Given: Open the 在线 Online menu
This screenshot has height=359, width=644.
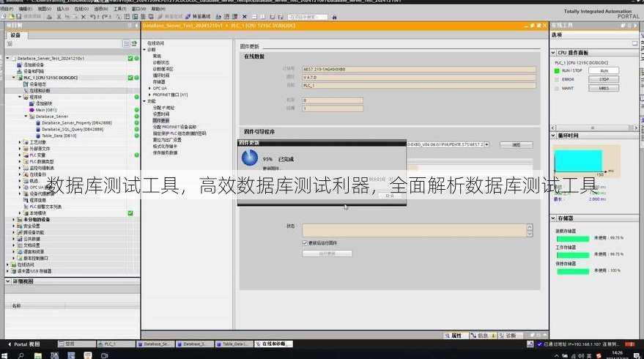Looking at the screenshot, I should (81, 9).
